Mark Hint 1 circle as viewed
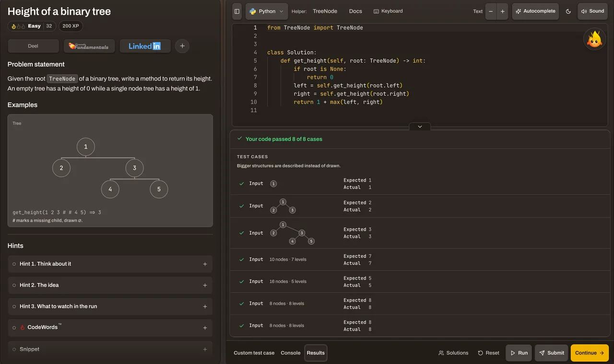 click(14, 264)
